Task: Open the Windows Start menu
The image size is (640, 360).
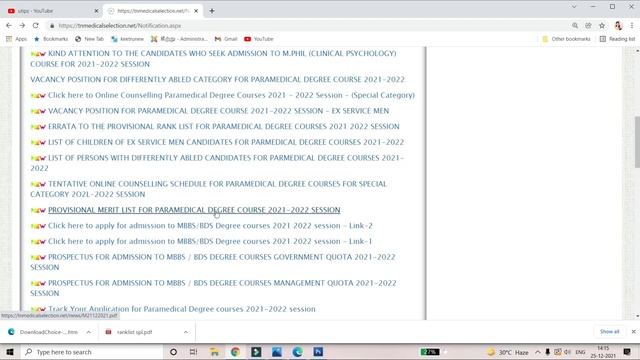Action: coord(10,352)
